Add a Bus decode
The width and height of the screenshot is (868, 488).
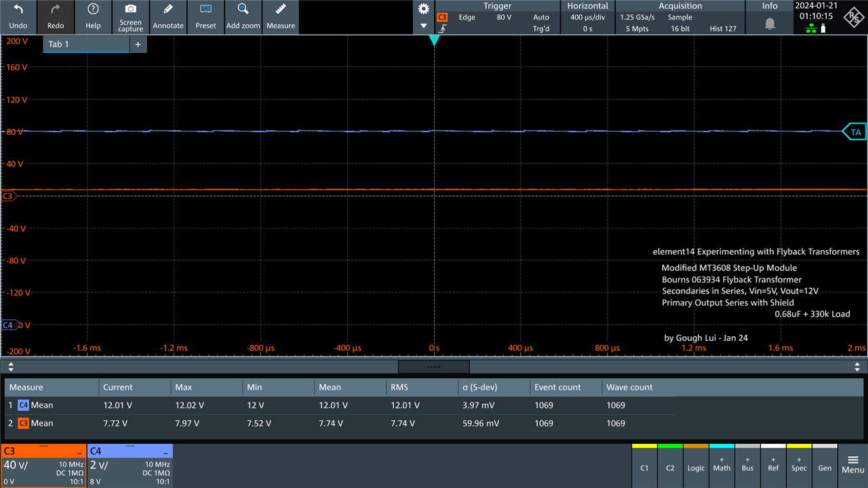747,466
